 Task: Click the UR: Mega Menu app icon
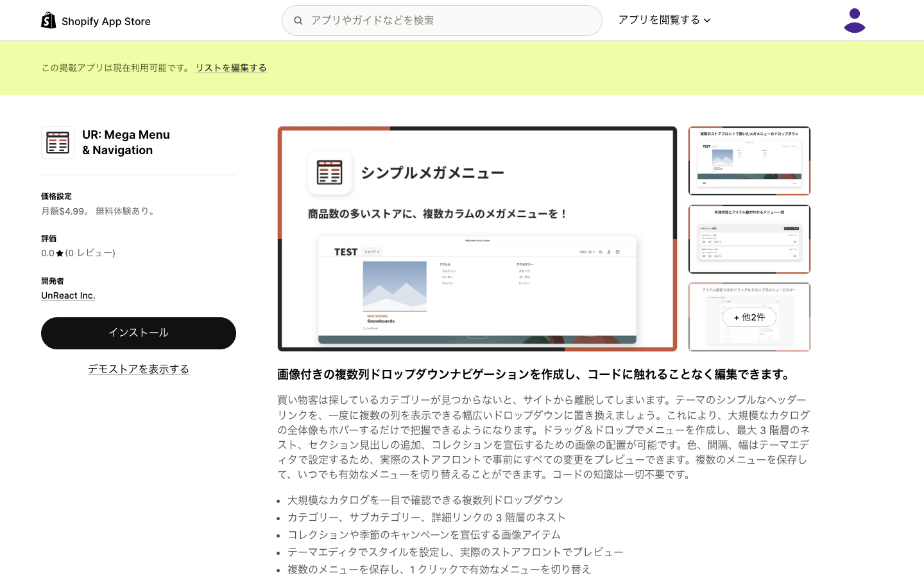(58, 143)
